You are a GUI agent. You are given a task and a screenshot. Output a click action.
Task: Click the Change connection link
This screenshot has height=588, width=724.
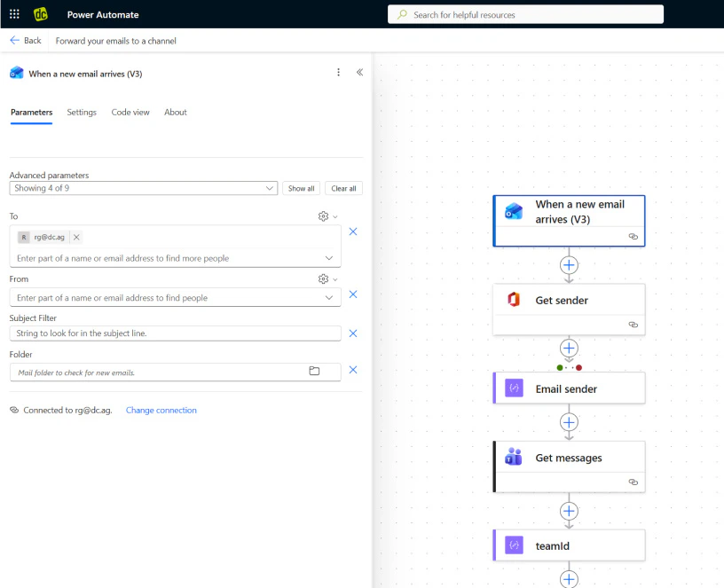161,411
